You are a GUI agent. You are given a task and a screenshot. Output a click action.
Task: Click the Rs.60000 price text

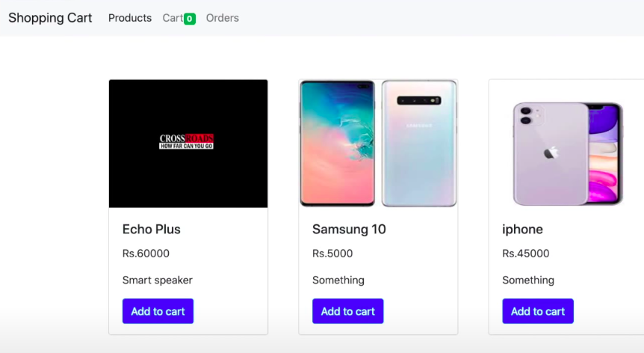pos(146,254)
